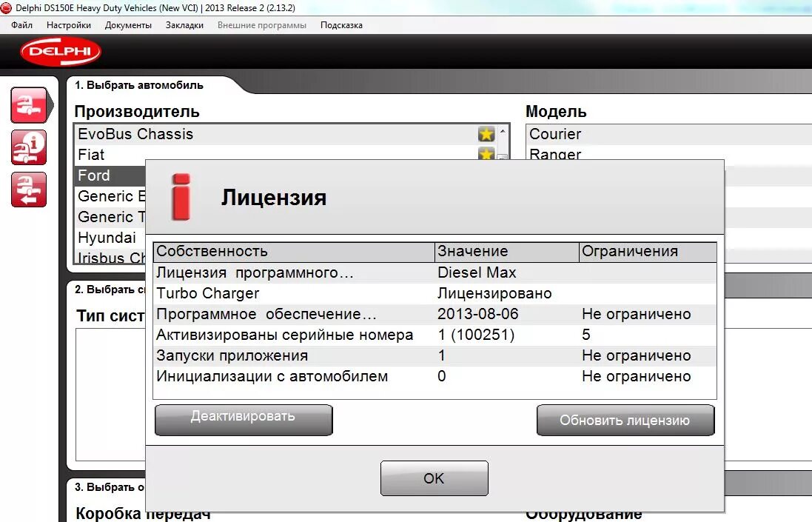Open the Настройки menu

pyautogui.click(x=68, y=25)
